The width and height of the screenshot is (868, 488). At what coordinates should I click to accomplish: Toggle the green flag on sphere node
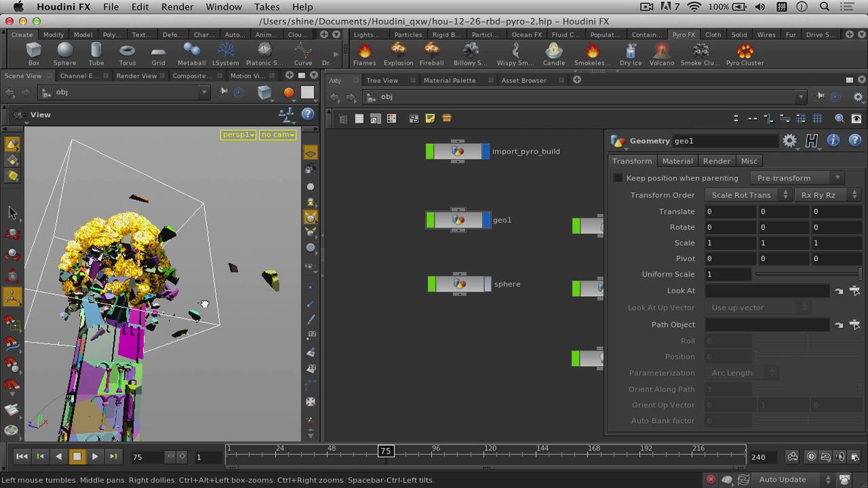tap(432, 284)
